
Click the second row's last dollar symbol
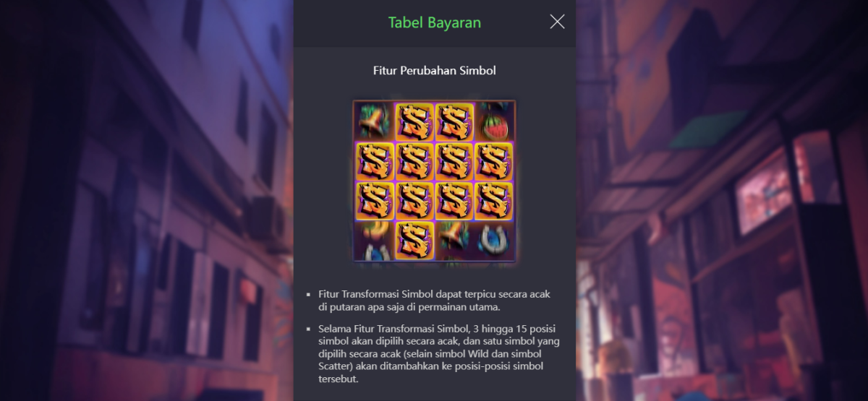click(x=494, y=161)
